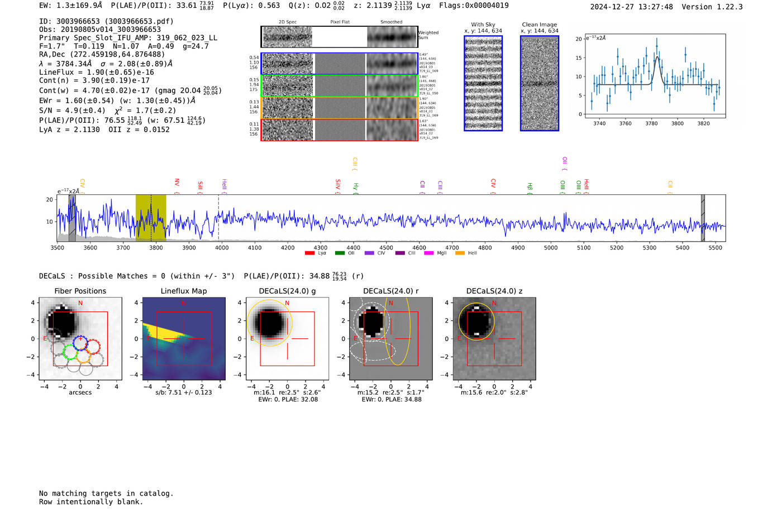The image size is (782, 532).
Task: Click the Weighted Sum 2D spectrum strip
Action: click(x=339, y=37)
